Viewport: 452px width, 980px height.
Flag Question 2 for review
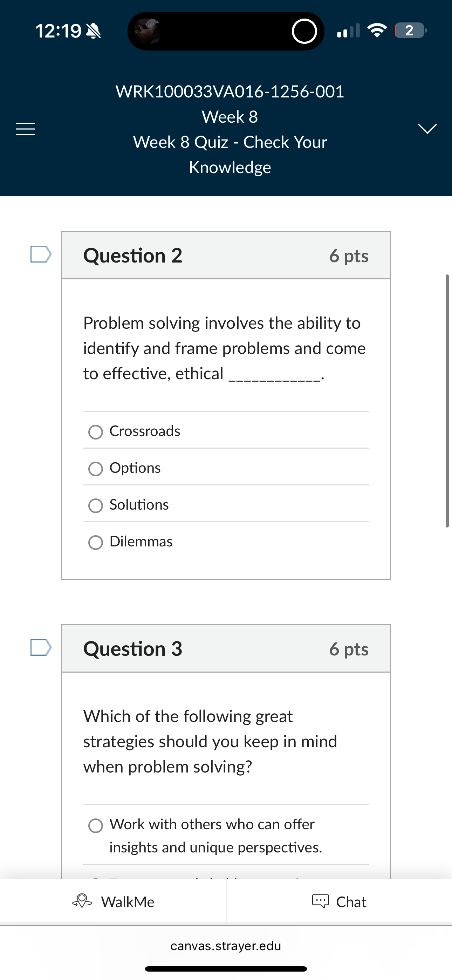tap(41, 254)
